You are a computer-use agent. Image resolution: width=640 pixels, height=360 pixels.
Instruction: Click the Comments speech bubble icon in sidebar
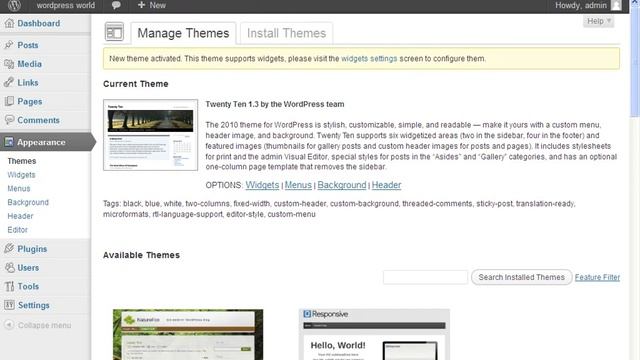click(x=9, y=120)
